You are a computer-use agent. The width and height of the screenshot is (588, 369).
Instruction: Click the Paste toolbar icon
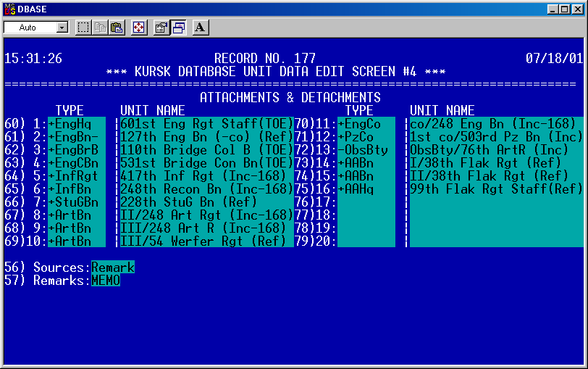tap(116, 28)
